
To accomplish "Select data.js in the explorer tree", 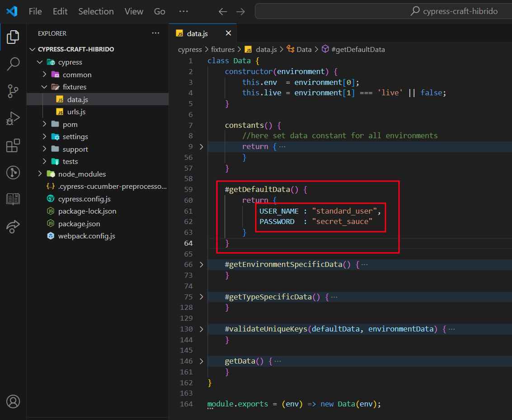I will (x=97, y=99).
